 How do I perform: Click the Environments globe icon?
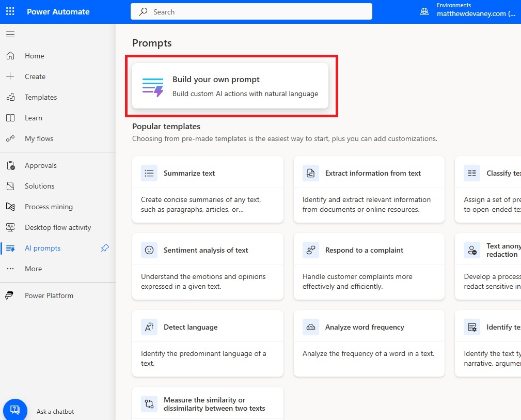click(424, 12)
